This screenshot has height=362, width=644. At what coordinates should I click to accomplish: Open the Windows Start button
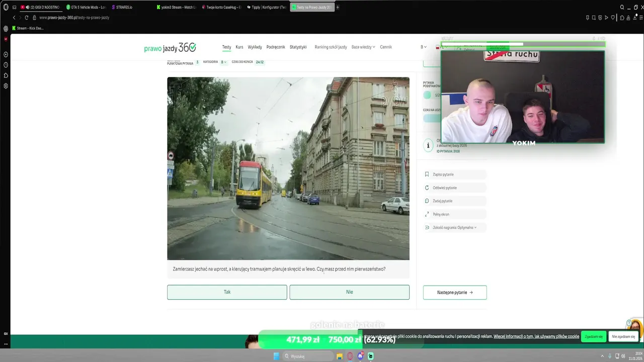point(276,356)
